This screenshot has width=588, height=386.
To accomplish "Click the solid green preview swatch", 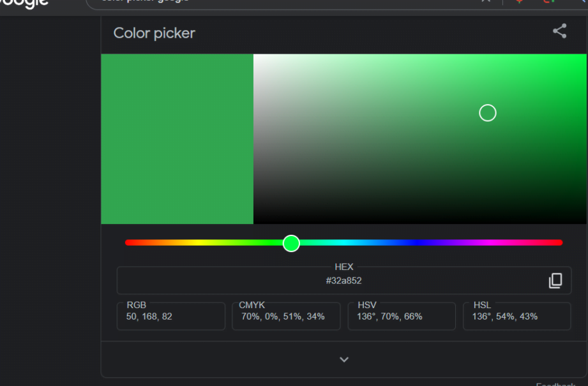I will click(177, 139).
